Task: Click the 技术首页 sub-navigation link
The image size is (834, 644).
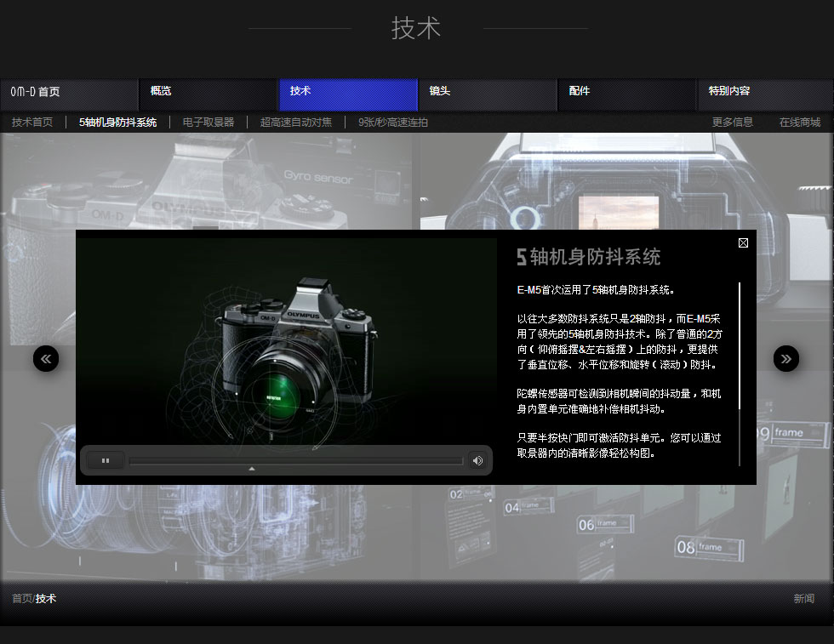Action: 32,123
